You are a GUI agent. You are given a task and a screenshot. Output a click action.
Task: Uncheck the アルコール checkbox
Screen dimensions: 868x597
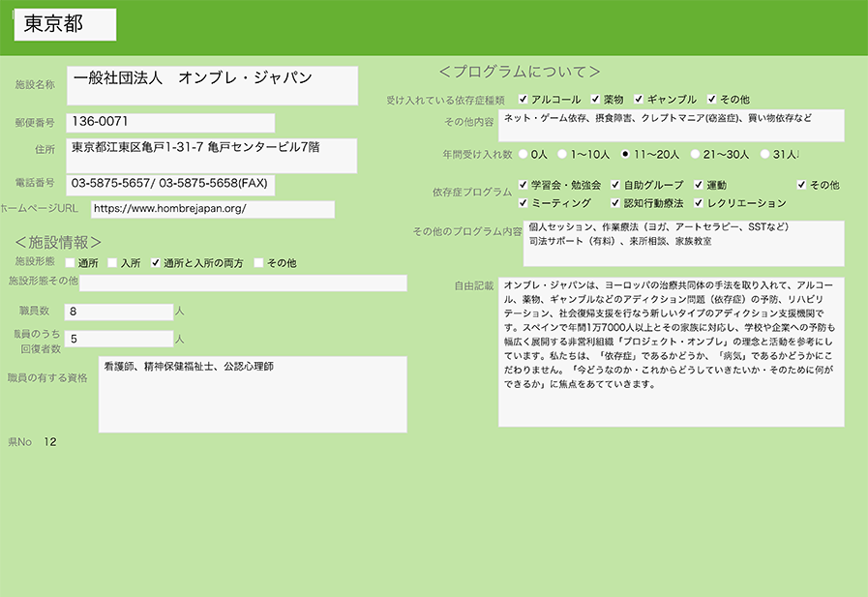pyautogui.click(x=524, y=100)
